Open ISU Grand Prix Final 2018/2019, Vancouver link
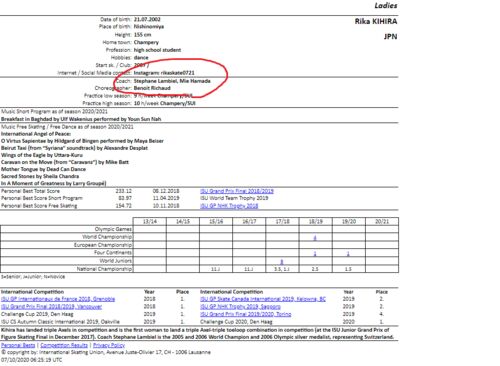This screenshot has width=500, height=366. point(51,307)
